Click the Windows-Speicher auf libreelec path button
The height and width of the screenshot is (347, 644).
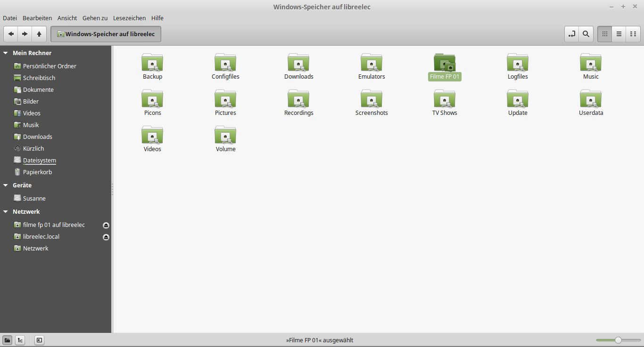pyautogui.click(x=106, y=34)
